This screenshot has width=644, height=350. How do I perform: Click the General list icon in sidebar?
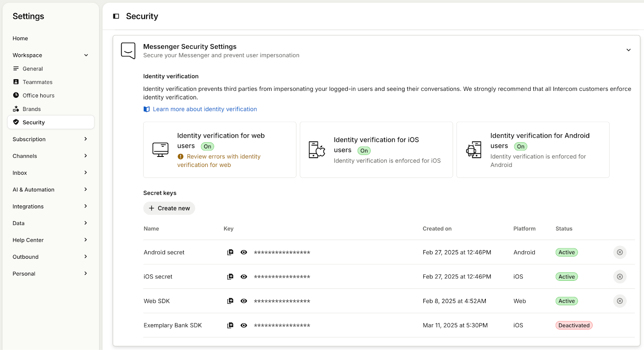pyautogui.click(x=16, y=68)
